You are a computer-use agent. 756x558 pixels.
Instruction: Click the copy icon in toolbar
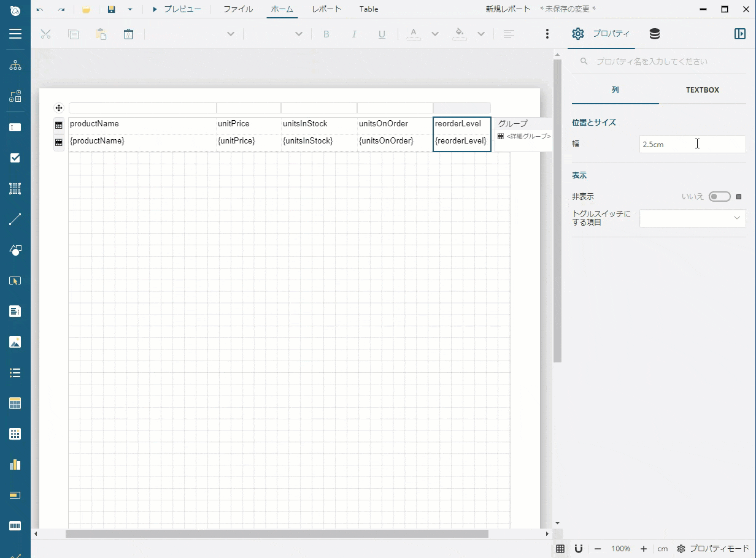tap(74, 34)
